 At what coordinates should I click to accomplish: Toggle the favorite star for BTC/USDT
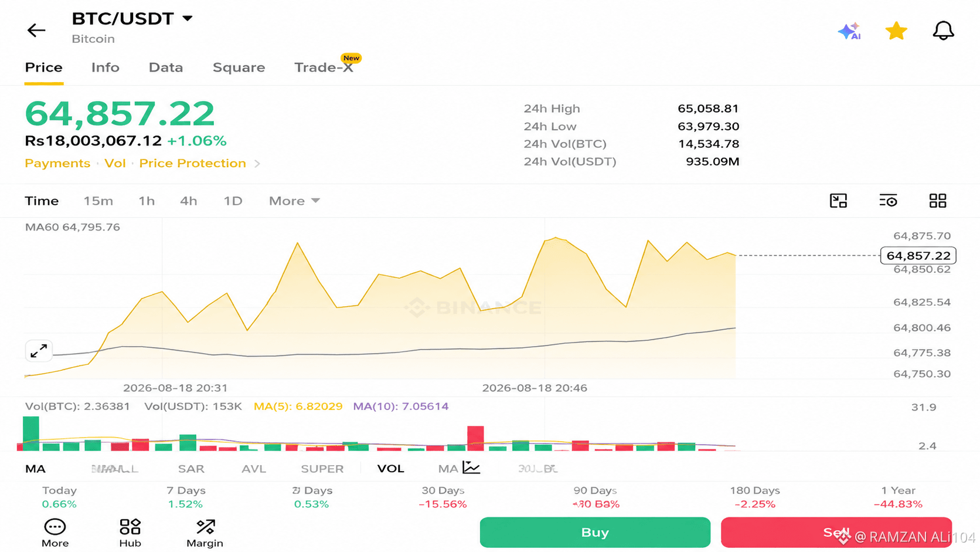coord(896,31)
